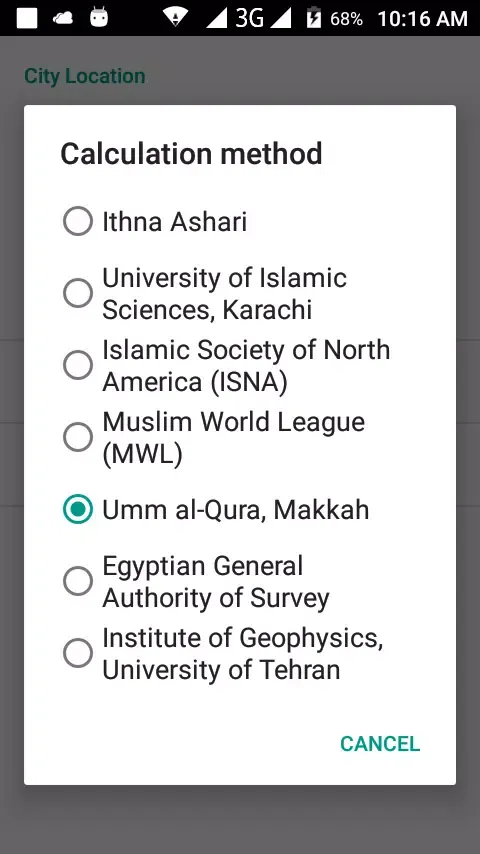Tap the Muslim World League (MWL) label
This screenshot has width=480, height=854.
[234, 438]
